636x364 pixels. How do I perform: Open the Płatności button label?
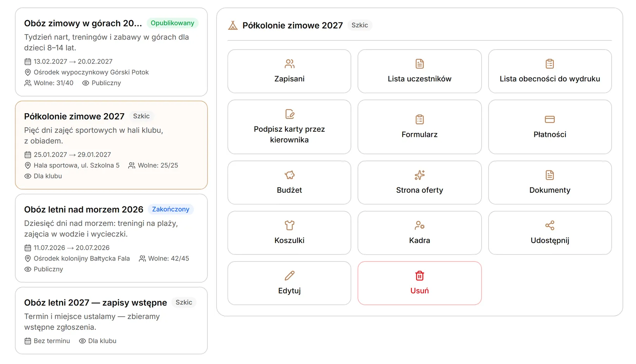click(550, 135)
